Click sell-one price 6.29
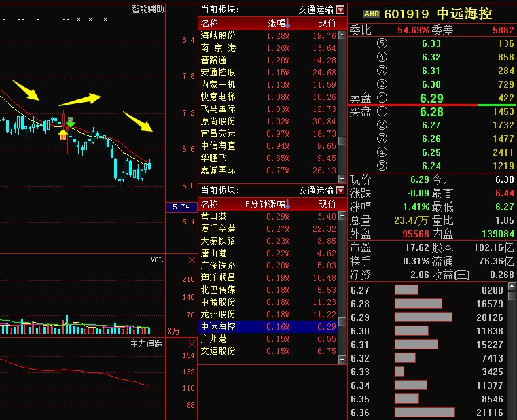Screen dimensions: 517x420 coord(431,98)
